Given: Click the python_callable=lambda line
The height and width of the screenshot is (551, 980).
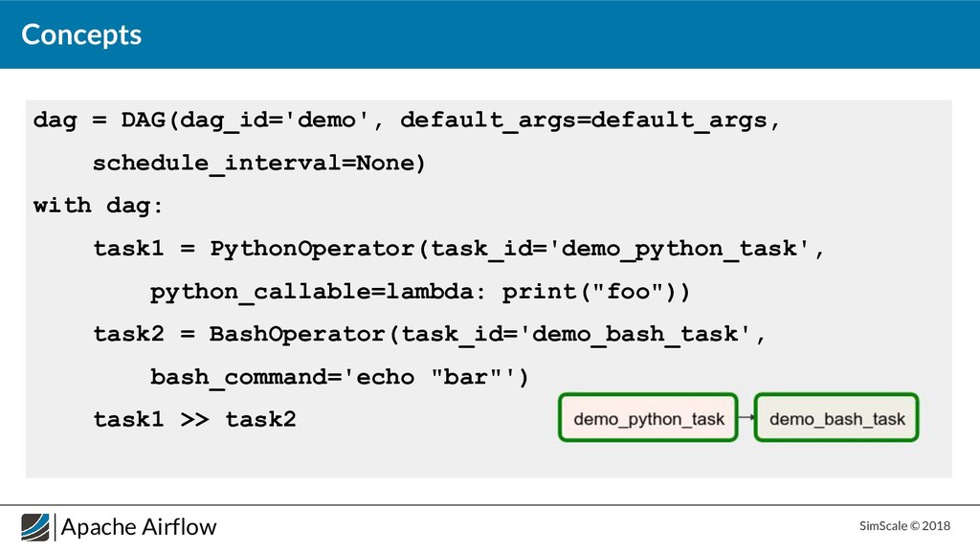Looking at the screenshot, I should pyautogui.click(x=420, y=292).
